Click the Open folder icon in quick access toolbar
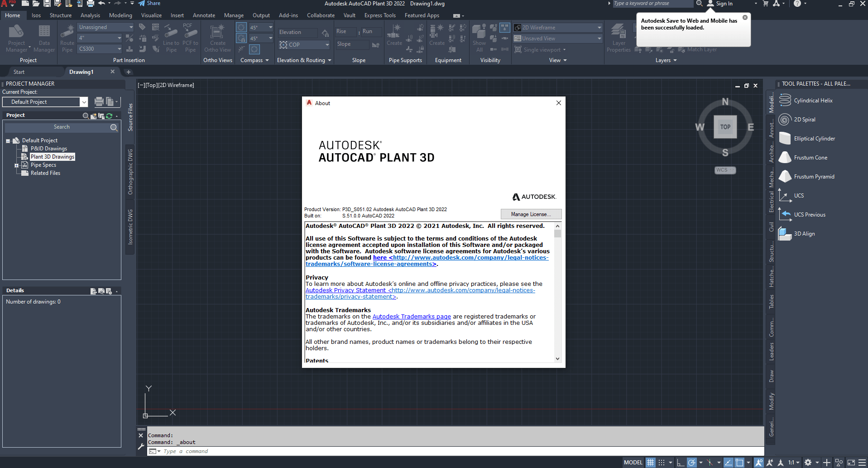The width and height of the screenshot is (868, 468). 36,4
